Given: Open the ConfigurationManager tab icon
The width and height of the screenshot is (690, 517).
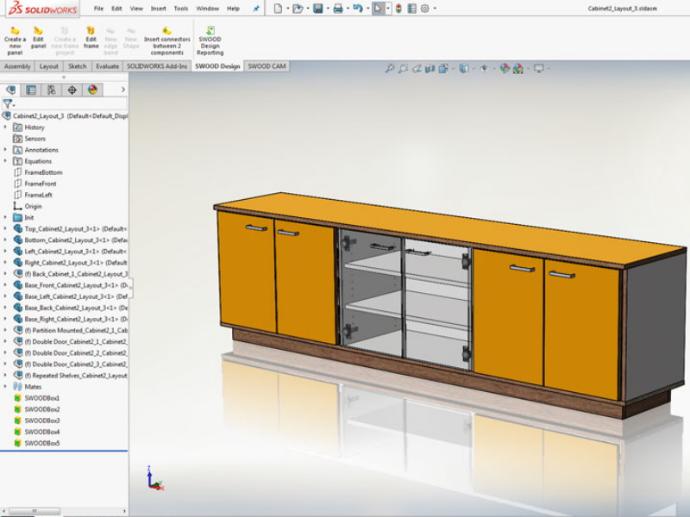Looking at the screenshot, I should 51,89.
